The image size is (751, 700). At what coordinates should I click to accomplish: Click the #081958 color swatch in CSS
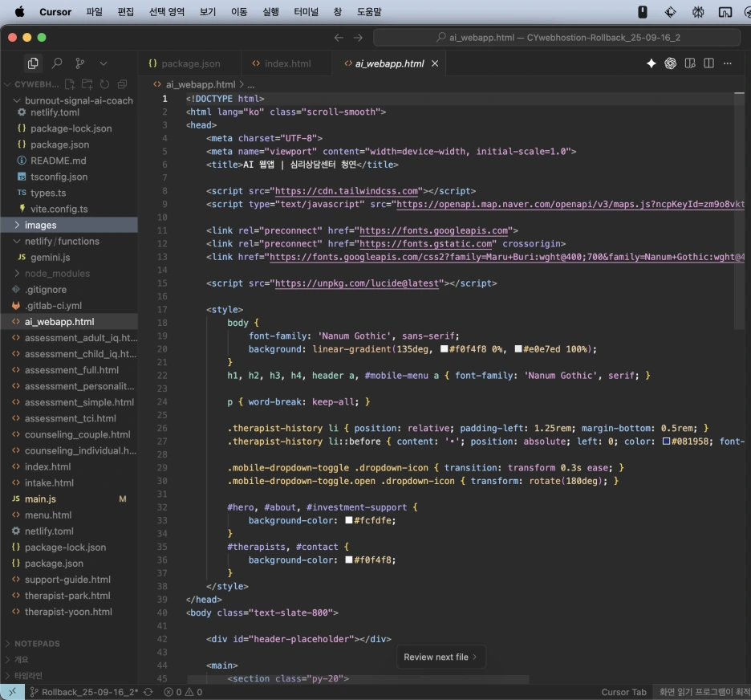pos(666,442)
